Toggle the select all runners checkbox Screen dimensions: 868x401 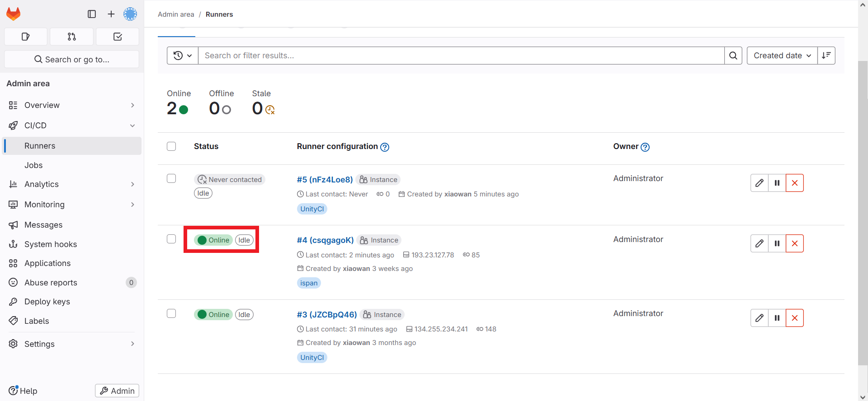pyautogui.click(x=171, y=146)
